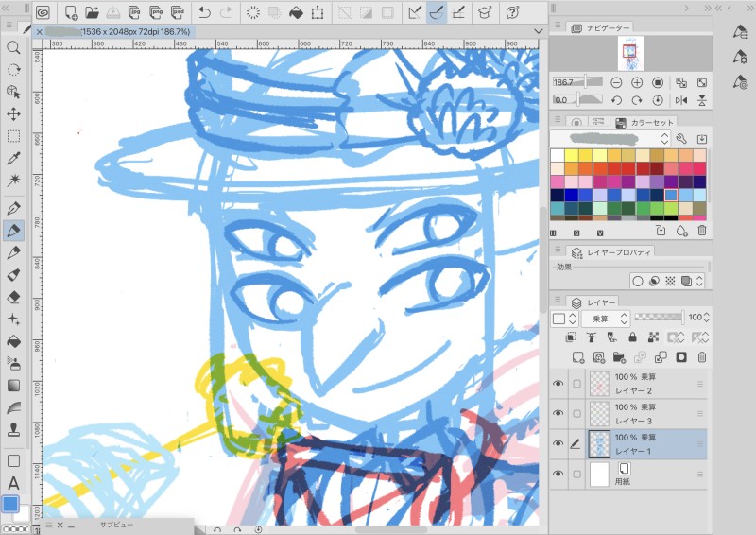Click the Navigator preview thumbnail

(x=630, y=54)
